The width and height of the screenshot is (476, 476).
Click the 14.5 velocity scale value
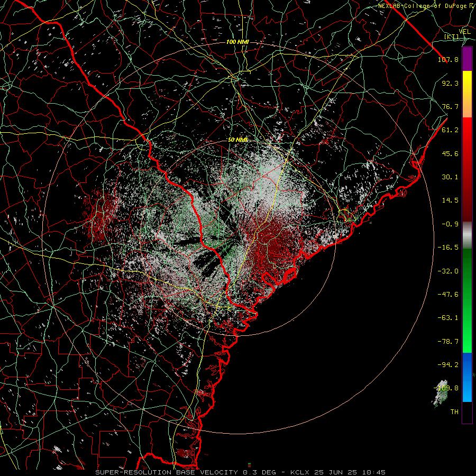click(x=450, y=200)
